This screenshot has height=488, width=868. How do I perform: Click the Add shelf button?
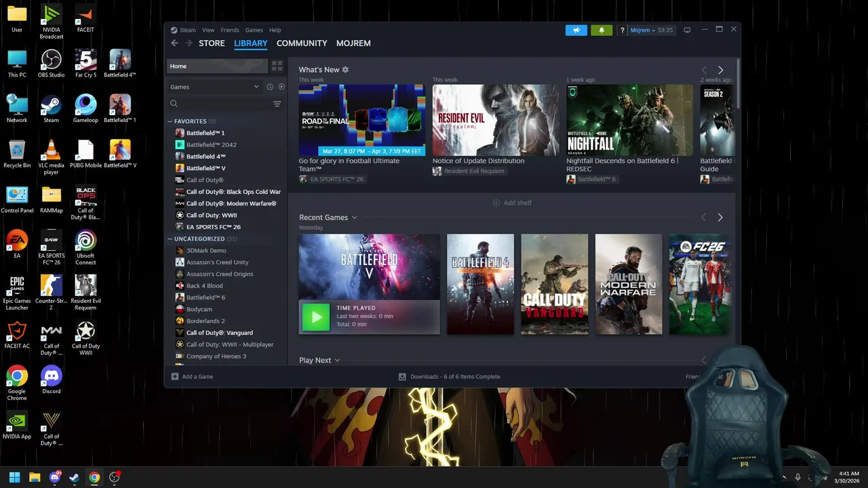[512, 203]
